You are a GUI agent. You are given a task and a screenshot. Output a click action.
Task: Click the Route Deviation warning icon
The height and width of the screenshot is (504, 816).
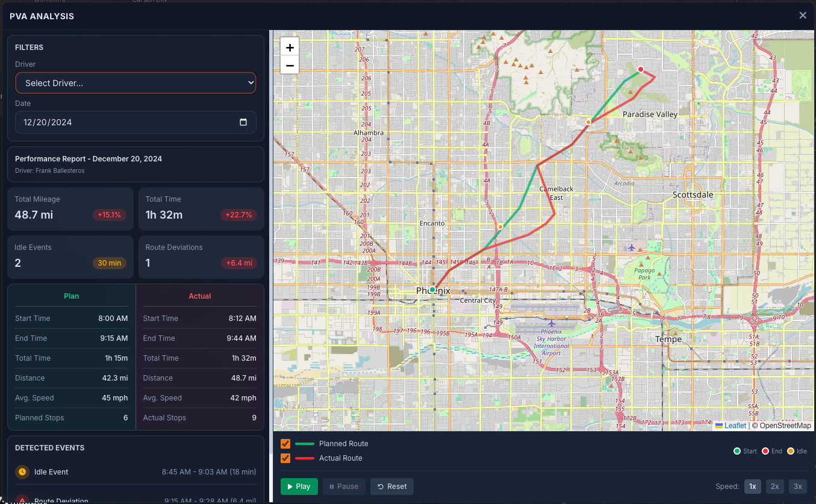(22, 500)
